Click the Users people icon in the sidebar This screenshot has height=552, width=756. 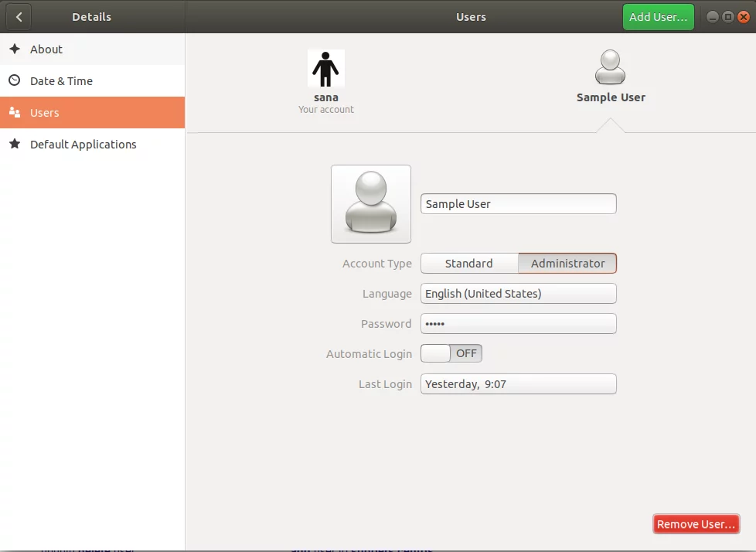15,112
